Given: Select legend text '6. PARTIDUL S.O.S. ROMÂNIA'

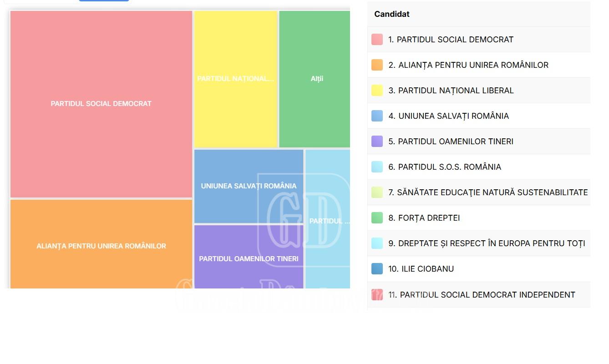Looking at the screenshot, I should 445,167.
